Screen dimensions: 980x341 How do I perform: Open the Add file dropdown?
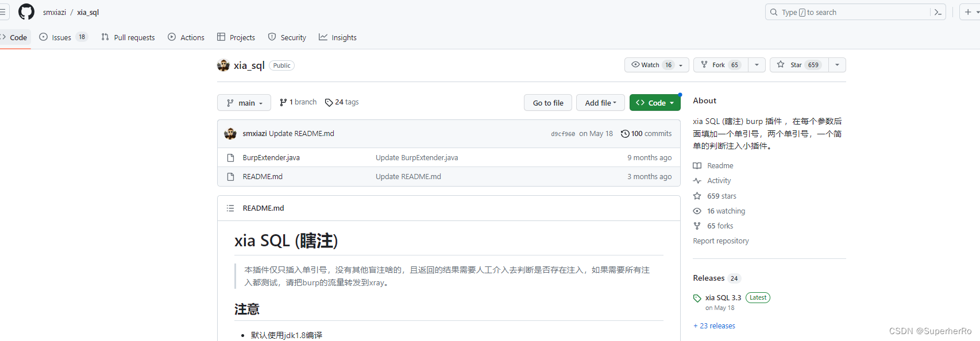(600, 103)
